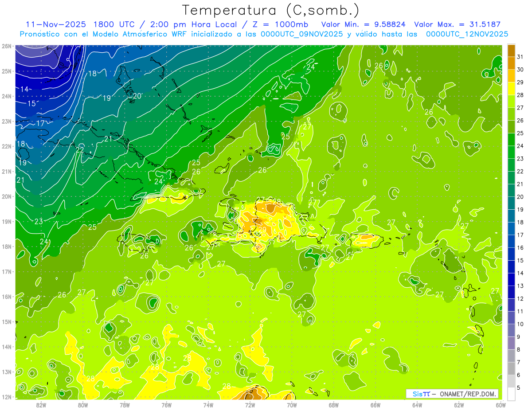Click the '15' contour label on the map

click(31, 104)
